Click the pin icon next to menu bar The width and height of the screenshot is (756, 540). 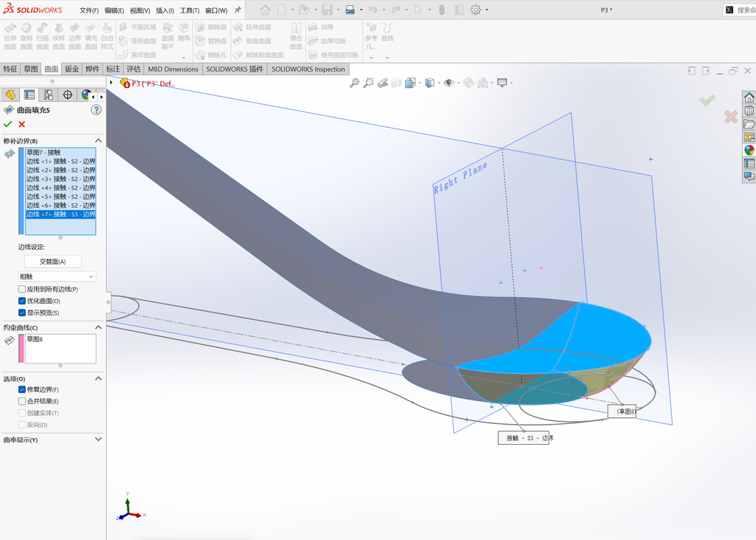point(238,10)
